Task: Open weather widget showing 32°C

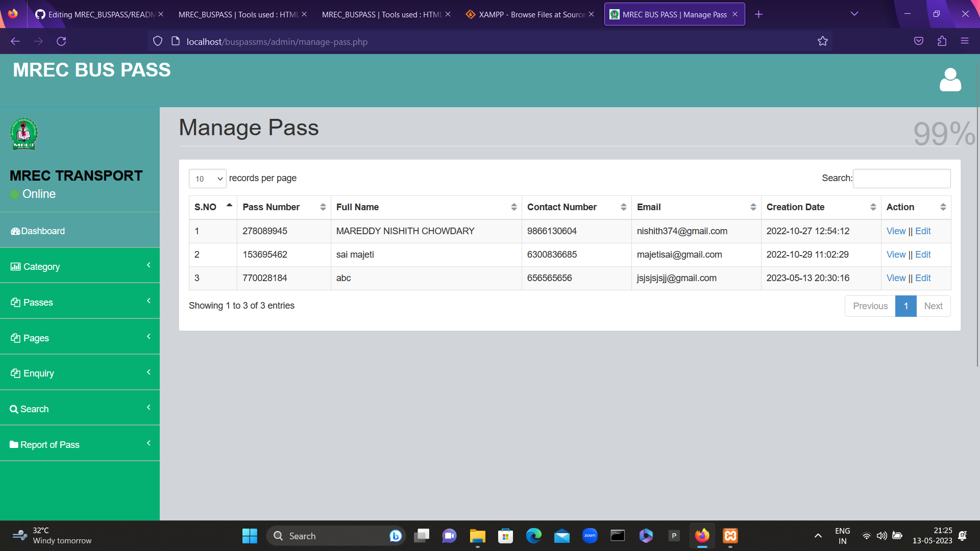Action: tap(52, 536)
